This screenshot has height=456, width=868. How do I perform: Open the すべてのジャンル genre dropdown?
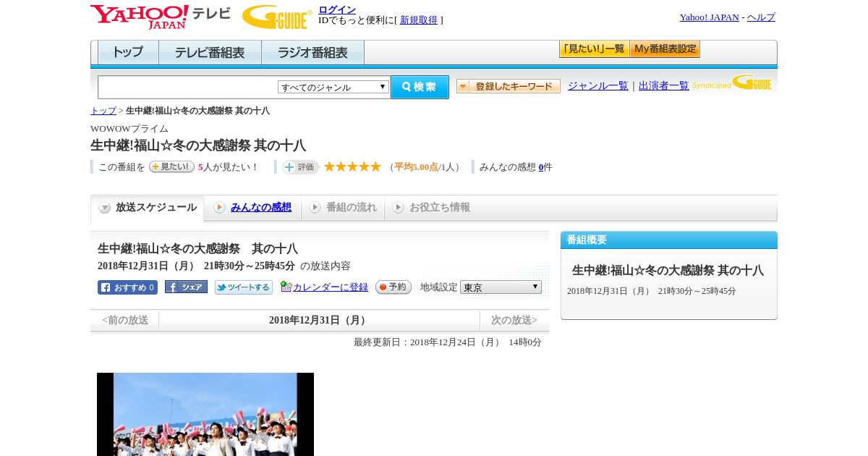[333, 87]
